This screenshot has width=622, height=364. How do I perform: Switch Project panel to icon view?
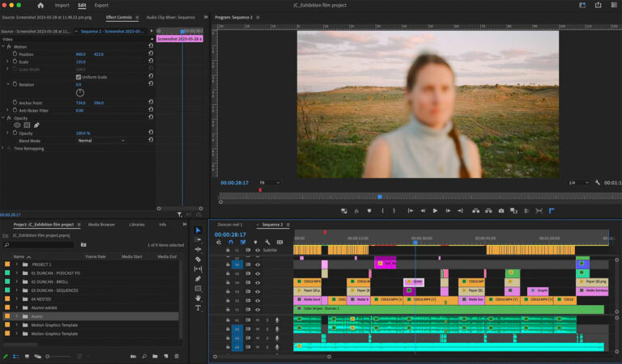(x=27, y=357)
